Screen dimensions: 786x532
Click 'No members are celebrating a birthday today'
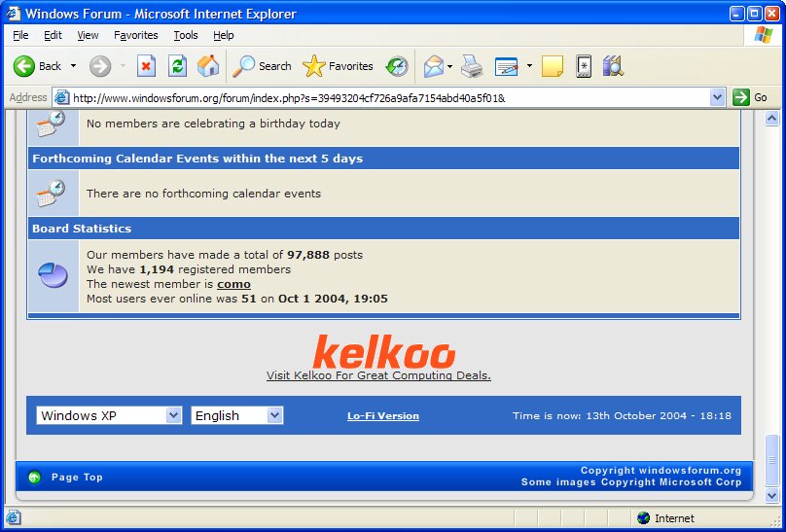pos(213,124)
